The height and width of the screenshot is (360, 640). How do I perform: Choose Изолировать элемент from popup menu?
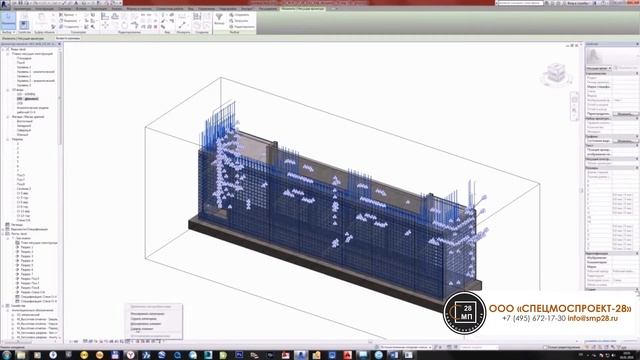click(x=146, y=324)
